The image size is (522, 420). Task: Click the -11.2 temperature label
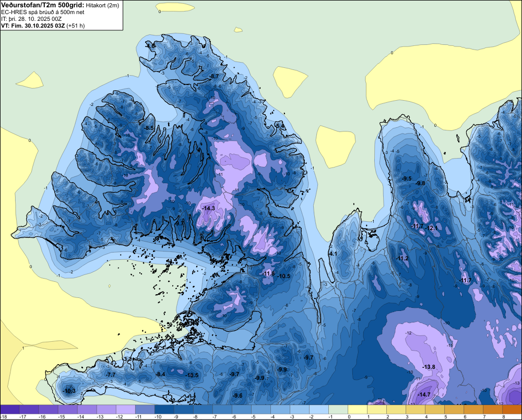[402, 258]
